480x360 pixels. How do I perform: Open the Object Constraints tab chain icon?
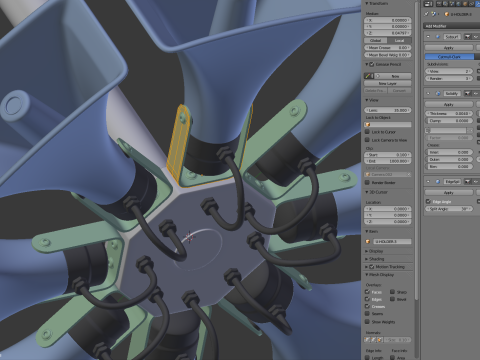(471, 4)
